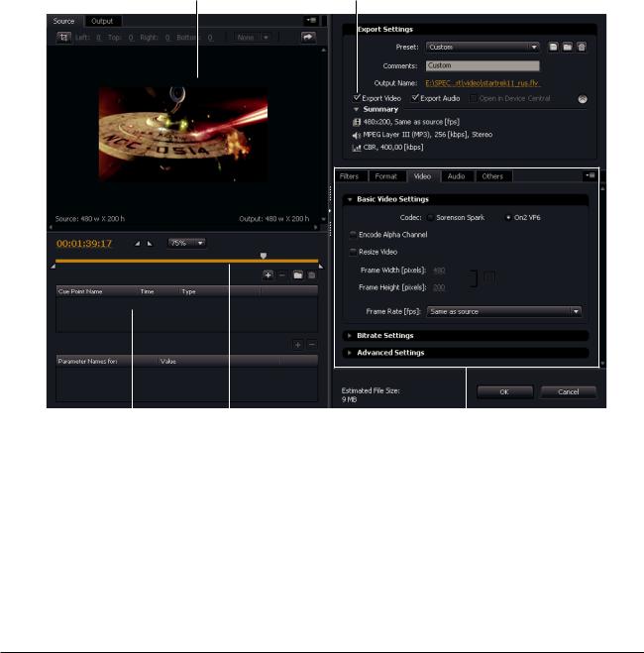
Task: Open the settings tabs panel flyout menu
Action: (x=590, y=175)
